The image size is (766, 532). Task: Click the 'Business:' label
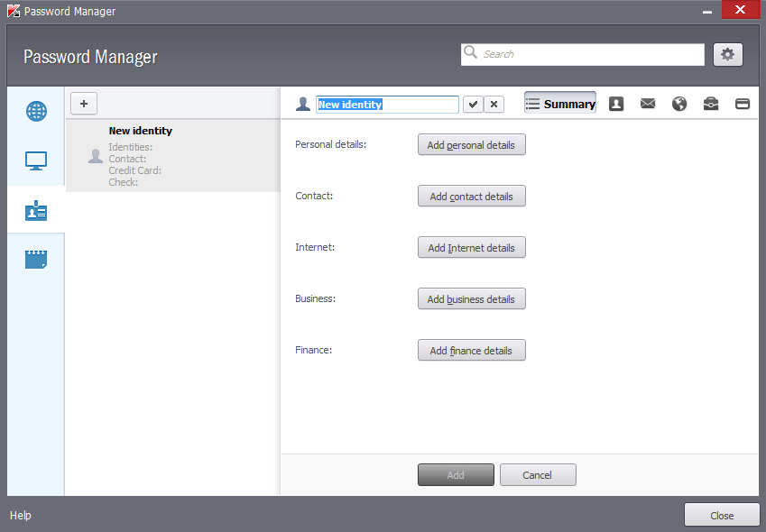(x=316, y=298)
